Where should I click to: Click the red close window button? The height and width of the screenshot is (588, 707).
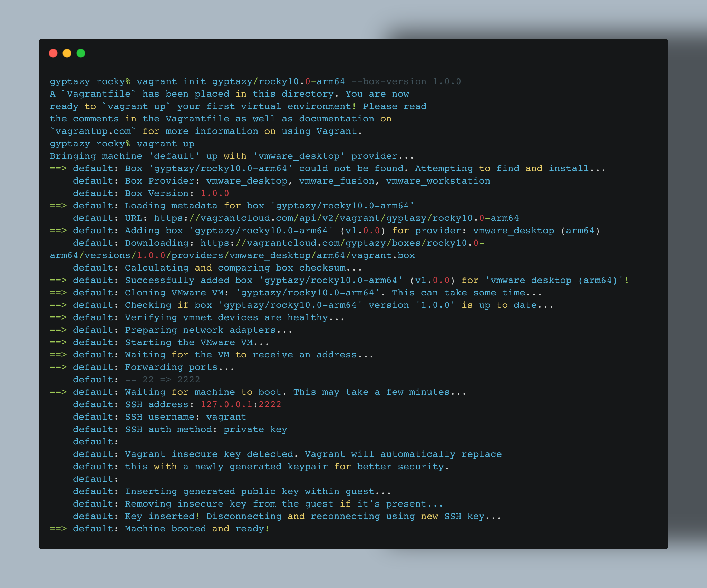tap(53, 53)
